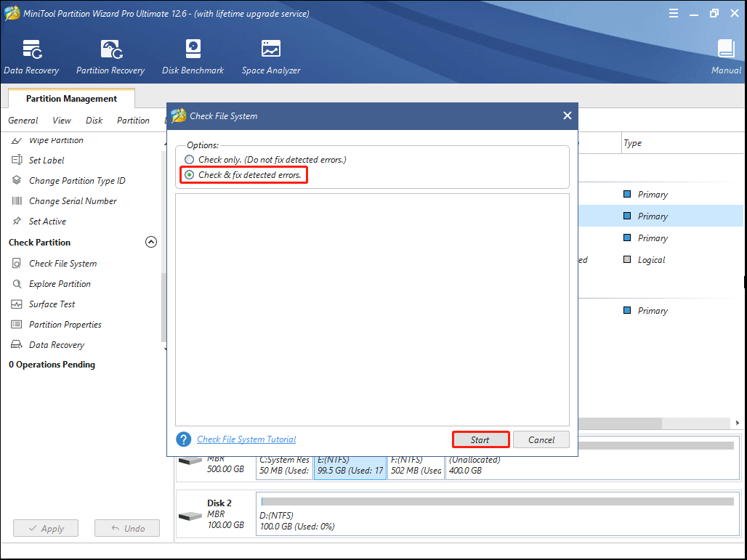Select Unallocated 400.0 GB space block
Image resolution: width=747 pixels, height=560 pixels.
pos(592,467)
